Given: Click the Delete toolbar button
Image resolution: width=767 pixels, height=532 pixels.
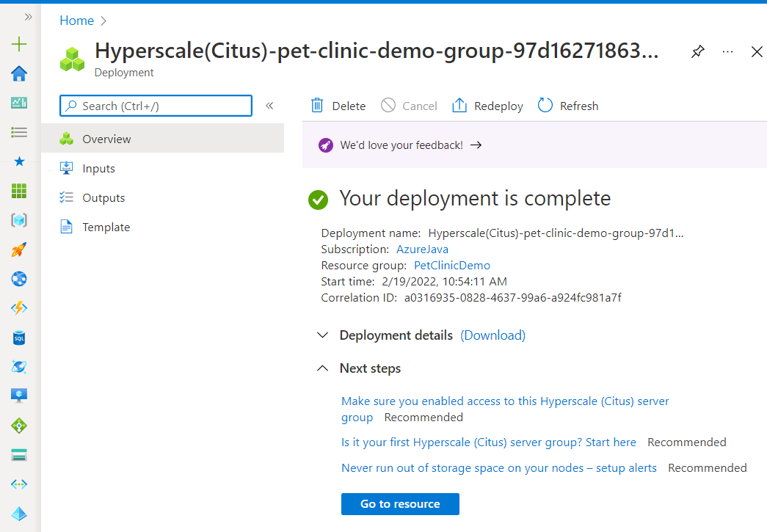Looking at the screenshot, I should pyautogui.click(x=338, y=106).
